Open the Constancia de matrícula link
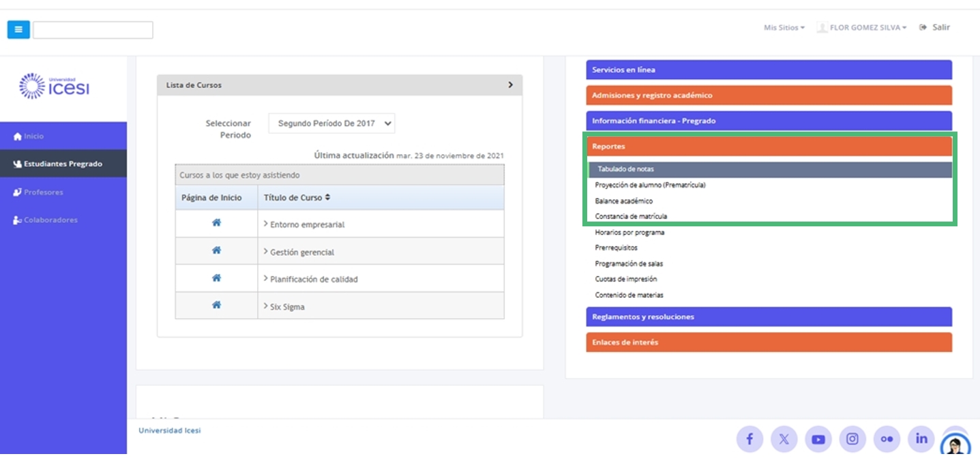Image resolution: width=980 pixels, height=467 pixels. click(x=631, y=217)
